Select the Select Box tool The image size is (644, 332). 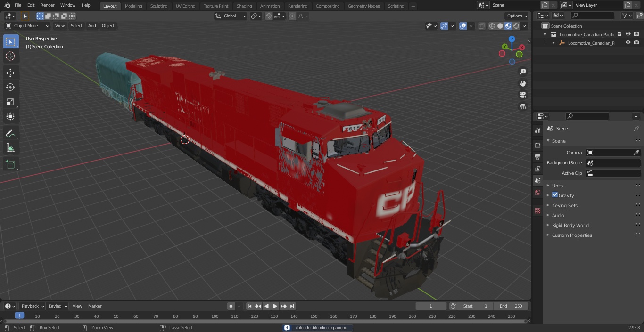point(10,41)
